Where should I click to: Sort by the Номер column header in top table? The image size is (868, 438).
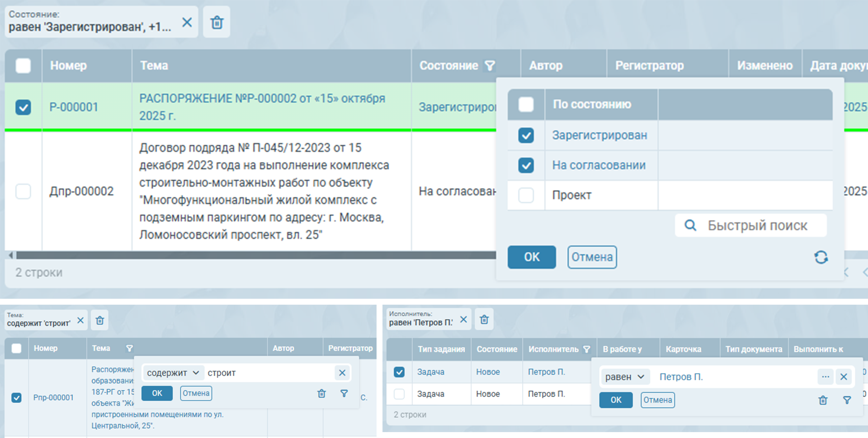point(68,66)
